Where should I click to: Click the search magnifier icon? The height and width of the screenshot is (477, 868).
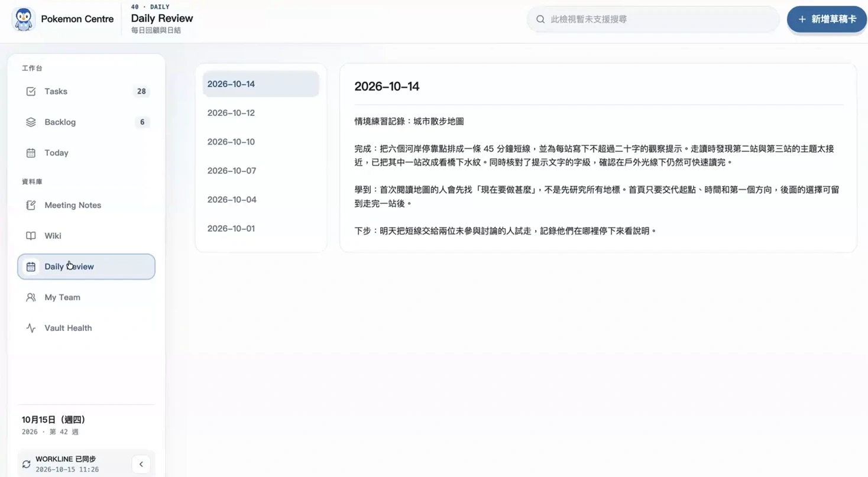[x=540, y=20]
